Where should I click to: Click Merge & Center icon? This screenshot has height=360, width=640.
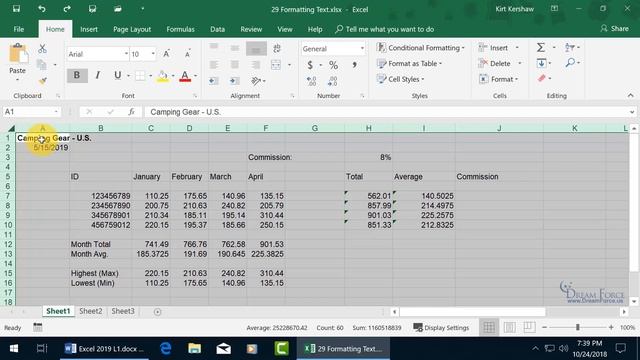276,64
